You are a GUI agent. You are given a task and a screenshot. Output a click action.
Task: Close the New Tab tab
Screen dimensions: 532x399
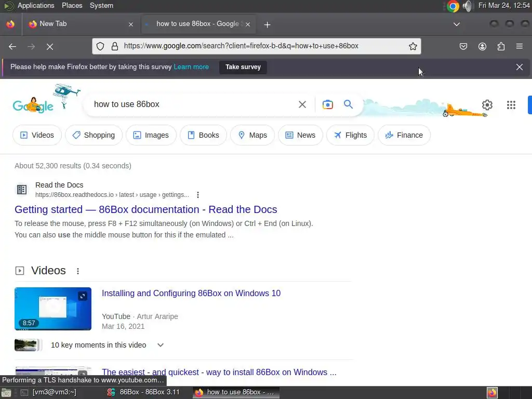pos(130,24)
